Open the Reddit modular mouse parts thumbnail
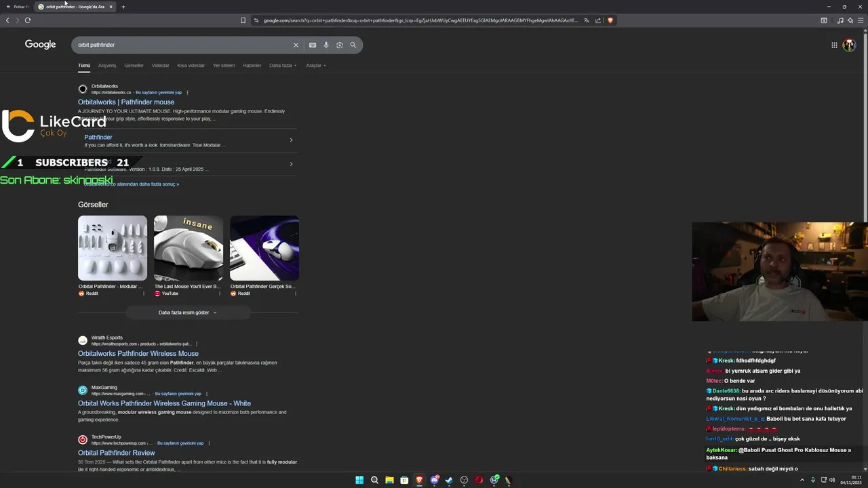Screen dimensions: 868x488 pyautogui.click(x=113, y=248)
